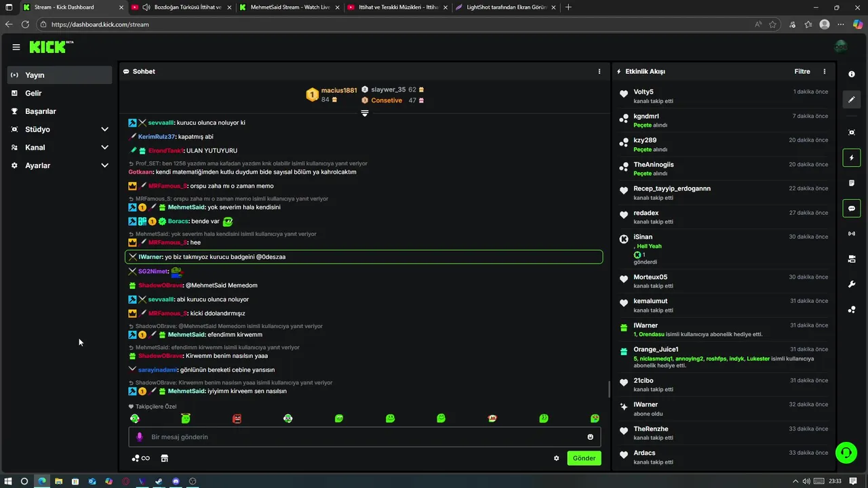Expand the Stüdyo sidebar section
Screen dimensions: 868x488
104,129
